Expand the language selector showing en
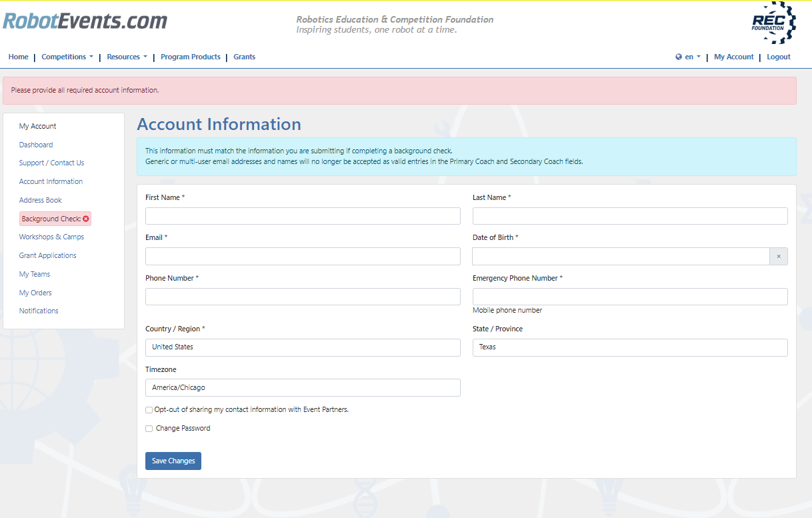The height and width of the screenshot is (518, 812). [x=687, y=57]
